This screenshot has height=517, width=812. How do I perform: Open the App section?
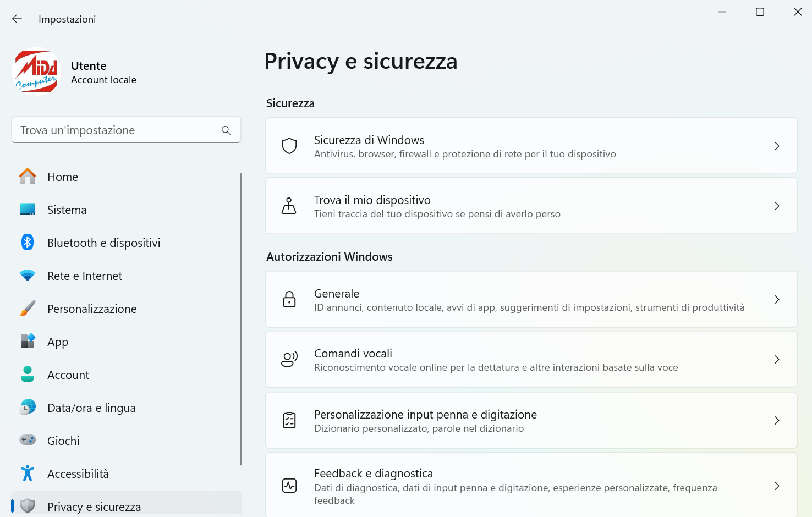click(126, 342)
